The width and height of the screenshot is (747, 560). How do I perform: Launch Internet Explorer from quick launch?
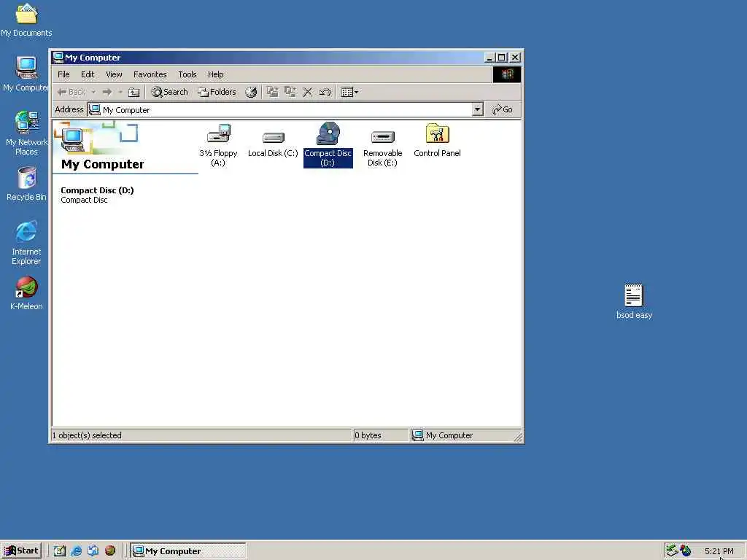click(x=76, y=551)
